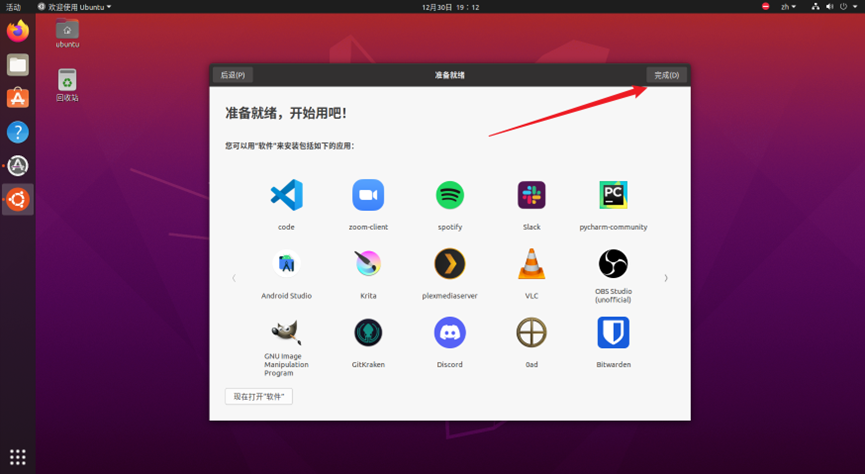
Task: Open the date and time 12月30日 menu
Action: pyautogui.click(x=450, y=7)
